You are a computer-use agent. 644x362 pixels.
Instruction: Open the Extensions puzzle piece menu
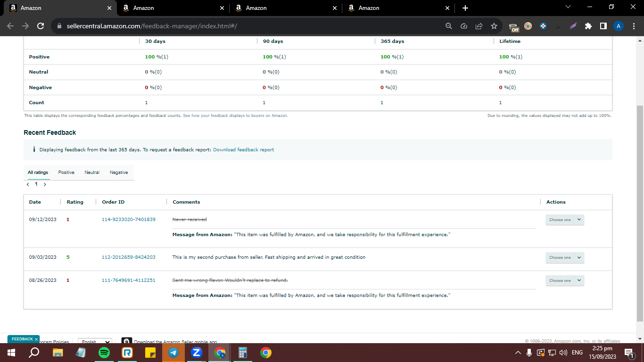[x=588, y=26]
